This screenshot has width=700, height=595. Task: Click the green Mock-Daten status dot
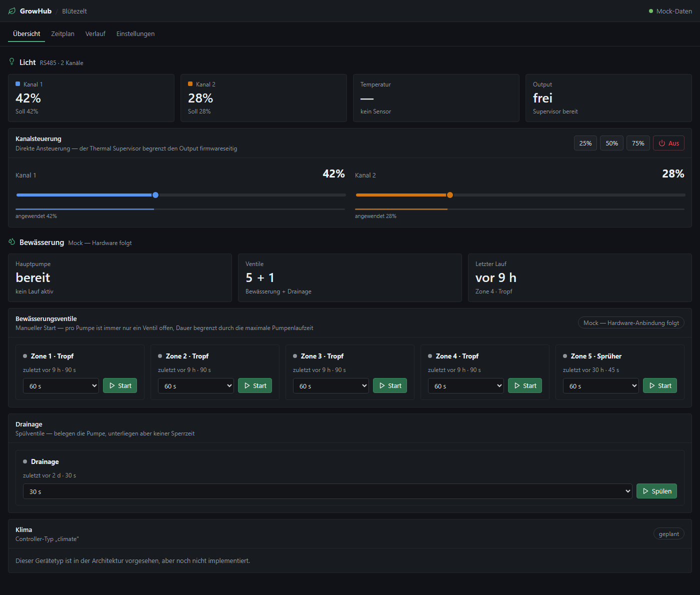[651, 11]
